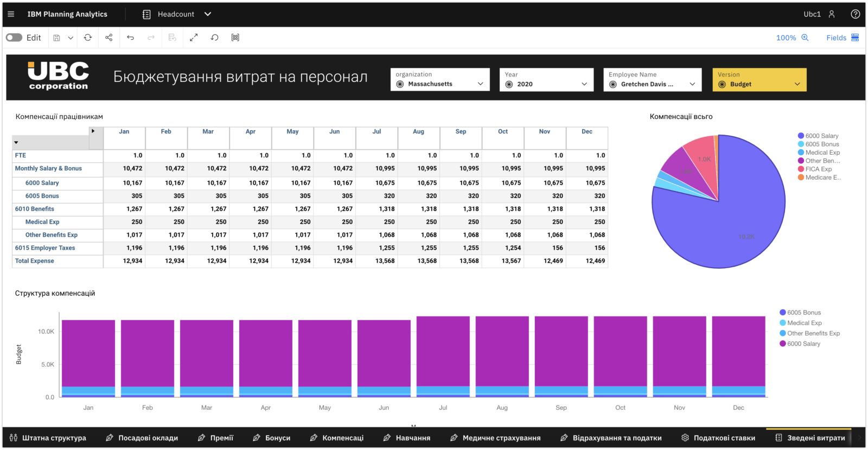Toggle 6000 Salary in pie chart legend
This screenshot has height=450, width=868.
[818, 136]
